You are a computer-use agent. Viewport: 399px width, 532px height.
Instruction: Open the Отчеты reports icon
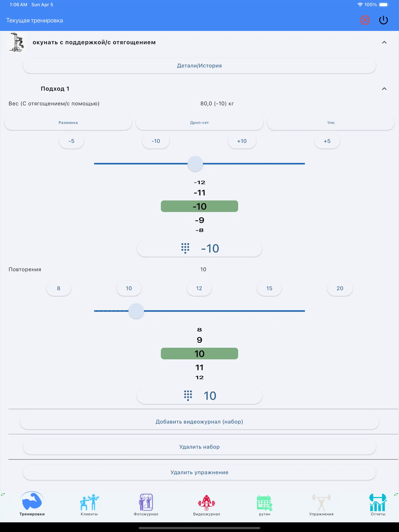[378, 502]
